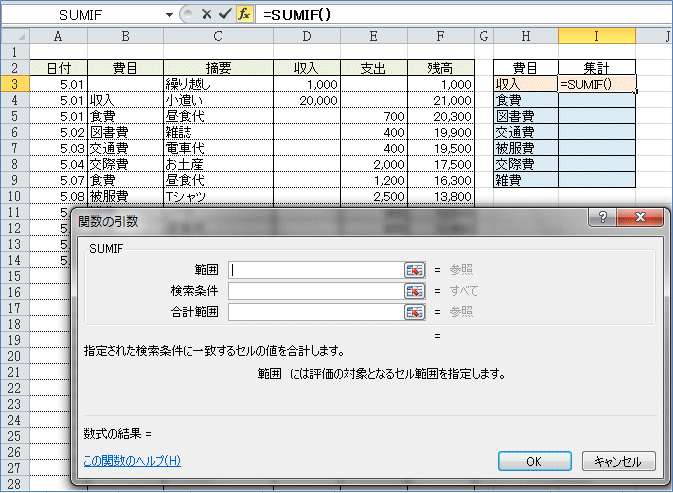Click collapse dialog icon for 検索条件 field
The width and height of the screenshot is (673, 493).
coord(414,290)
